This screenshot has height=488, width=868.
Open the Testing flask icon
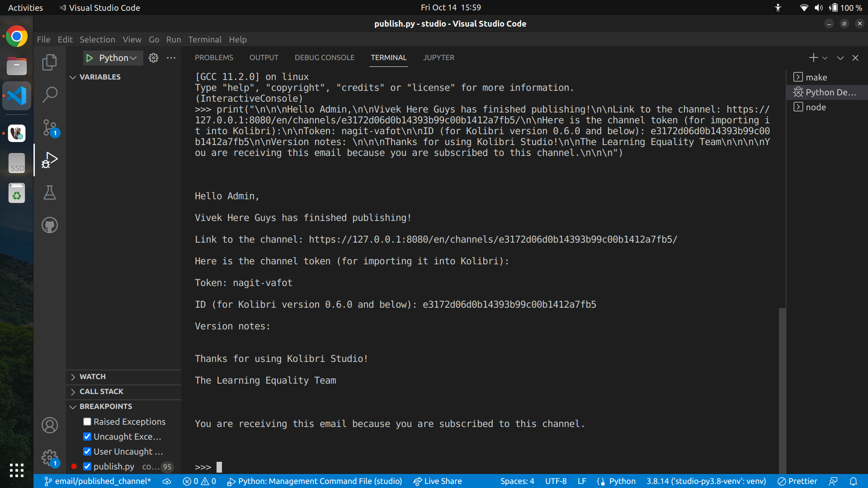click(x=49, y=192)
